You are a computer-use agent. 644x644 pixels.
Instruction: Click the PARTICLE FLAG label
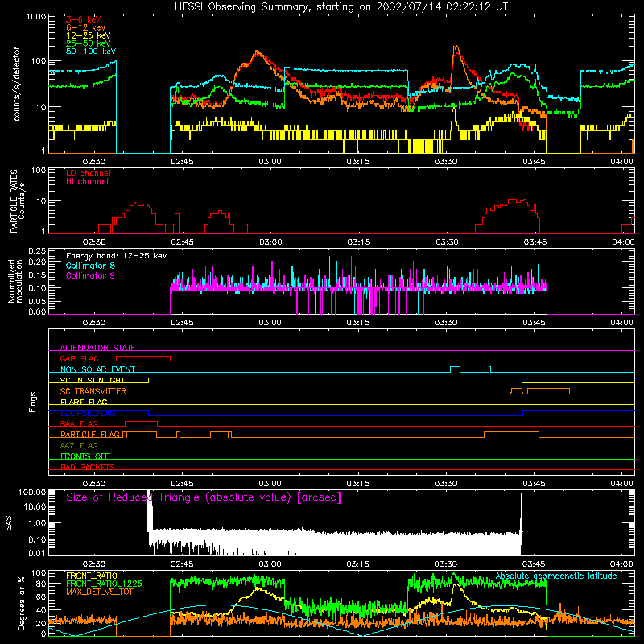[x=90, y=434]
